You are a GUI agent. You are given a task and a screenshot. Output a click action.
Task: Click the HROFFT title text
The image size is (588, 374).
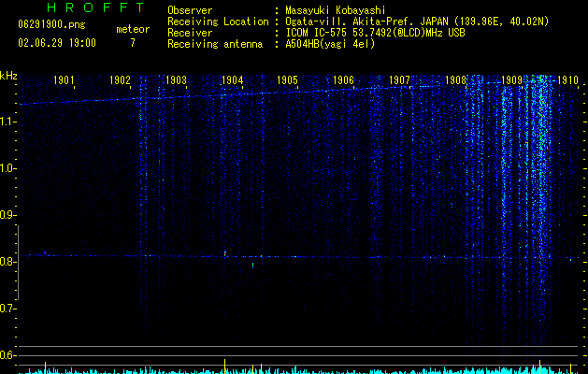tap(96, 7)
